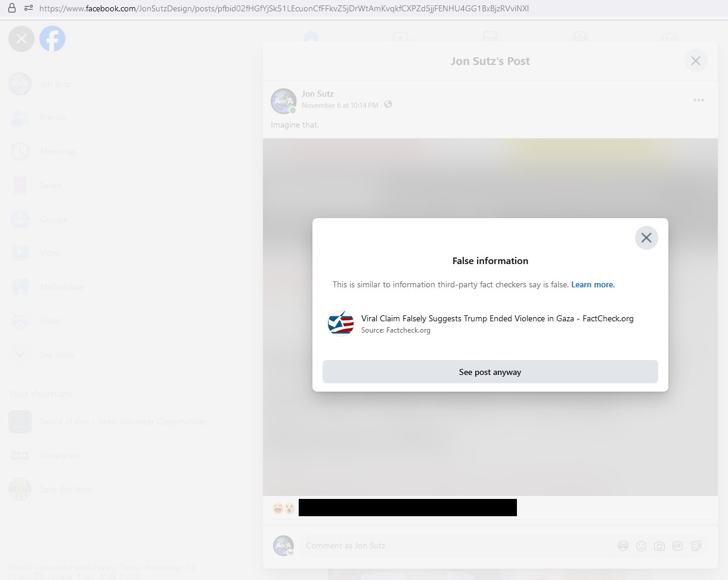Click the post reaction emojis

coord(283,508)
